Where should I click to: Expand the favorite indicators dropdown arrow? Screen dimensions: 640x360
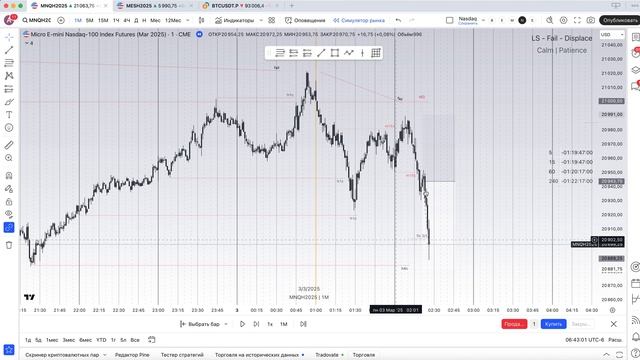261,20
